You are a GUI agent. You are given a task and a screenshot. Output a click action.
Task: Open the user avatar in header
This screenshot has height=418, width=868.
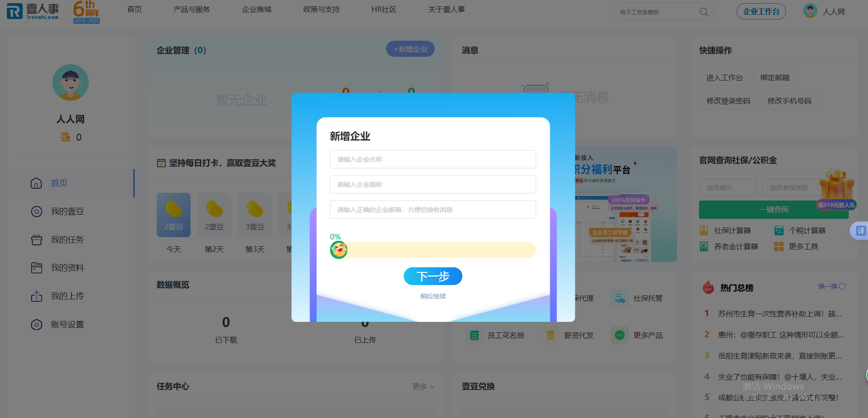tap(810, 11)
